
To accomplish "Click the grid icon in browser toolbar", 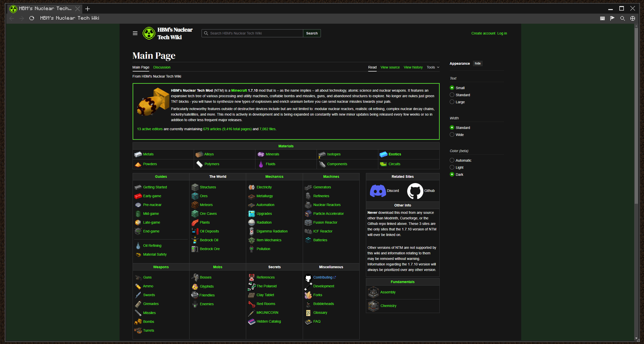I will coord(602,18).
